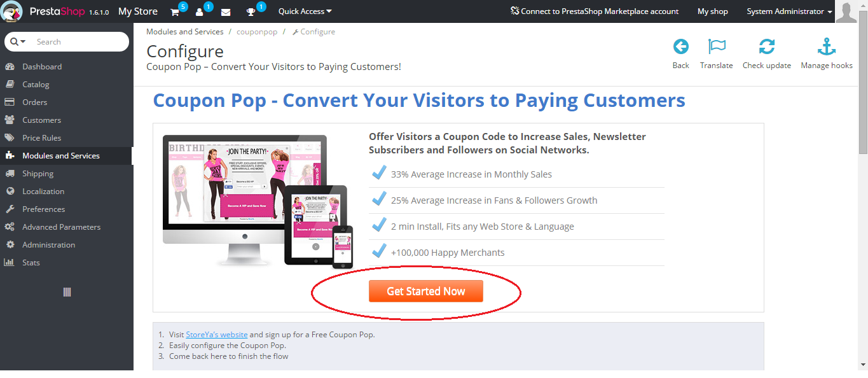Click the Get Started Now button
The width and height of the screenshot is (868, 378).
[x=426, y=291]
